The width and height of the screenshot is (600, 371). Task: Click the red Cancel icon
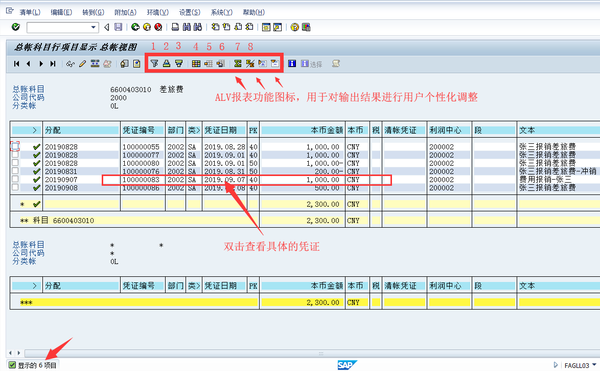(158, 27)
